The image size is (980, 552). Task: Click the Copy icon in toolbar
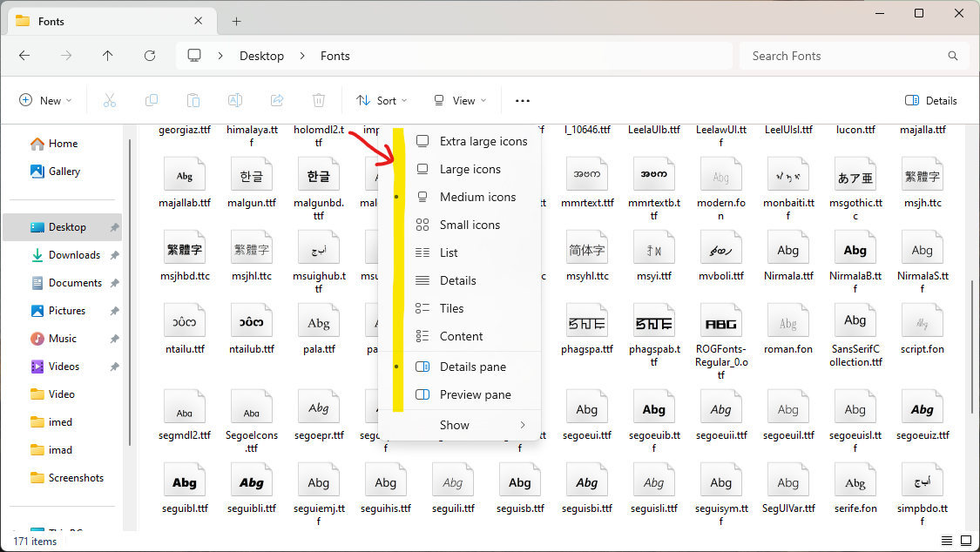(152, 100)
